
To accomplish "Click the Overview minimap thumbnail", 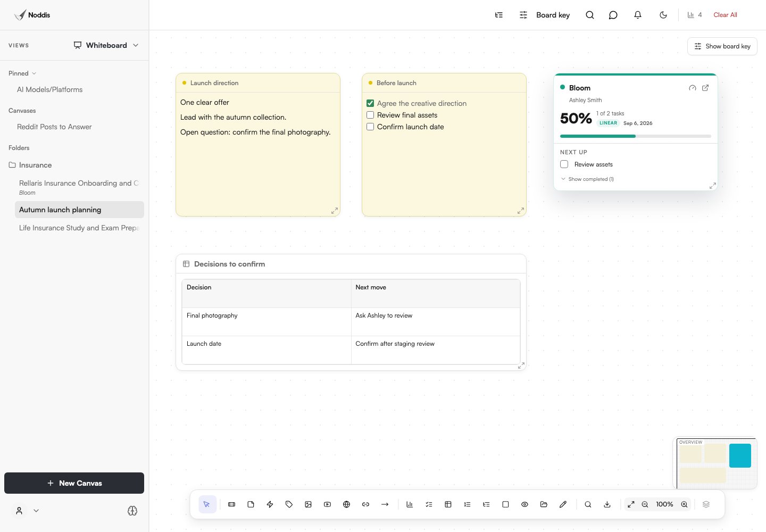I will (x=716, y=463).
